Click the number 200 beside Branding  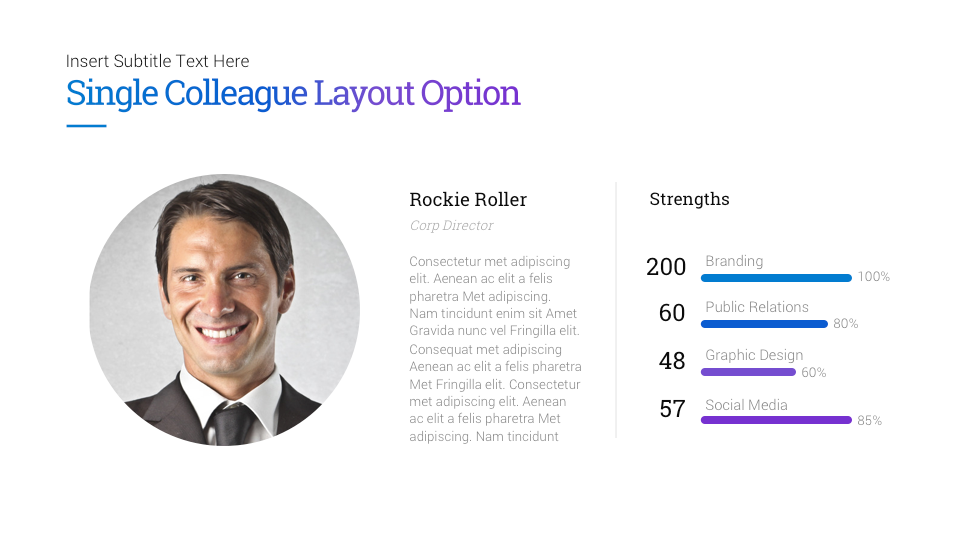click(x=666, y=267)
